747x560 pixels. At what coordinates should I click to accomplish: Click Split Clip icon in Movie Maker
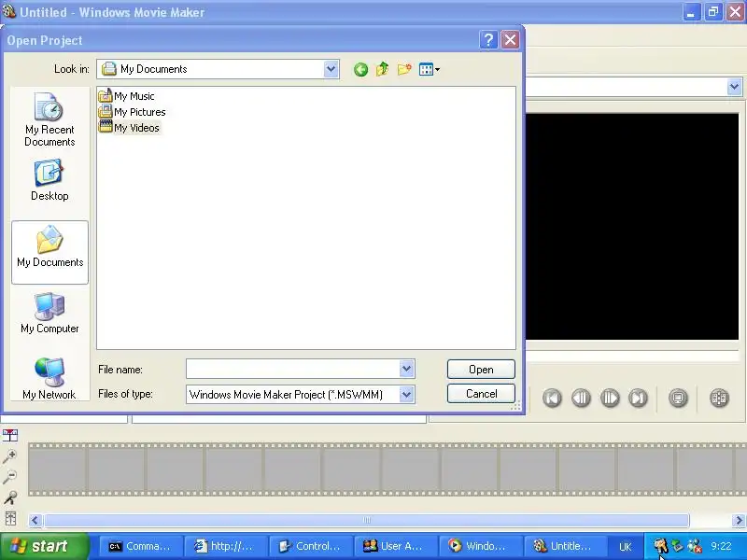tap(719, 398)
